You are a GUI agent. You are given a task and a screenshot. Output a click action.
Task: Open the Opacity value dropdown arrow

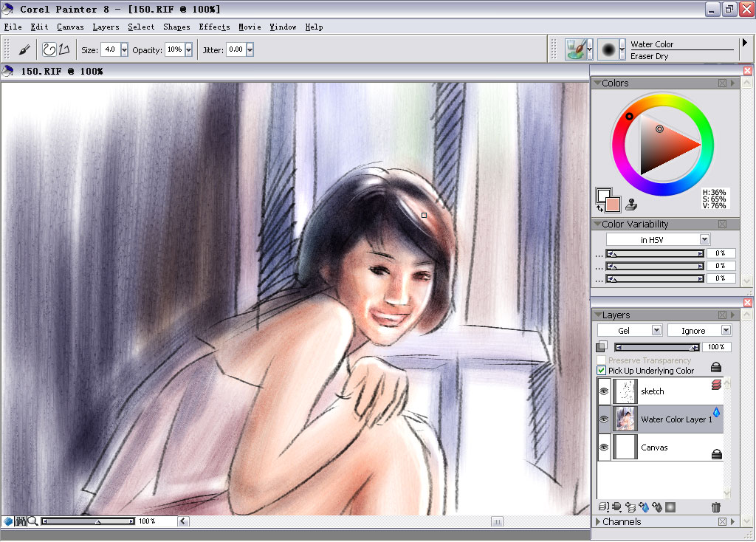(188, 49)
